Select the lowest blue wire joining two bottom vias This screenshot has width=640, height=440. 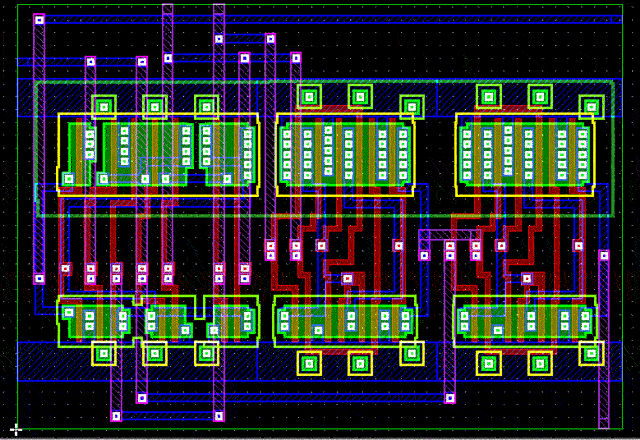[x=168, y=416]
